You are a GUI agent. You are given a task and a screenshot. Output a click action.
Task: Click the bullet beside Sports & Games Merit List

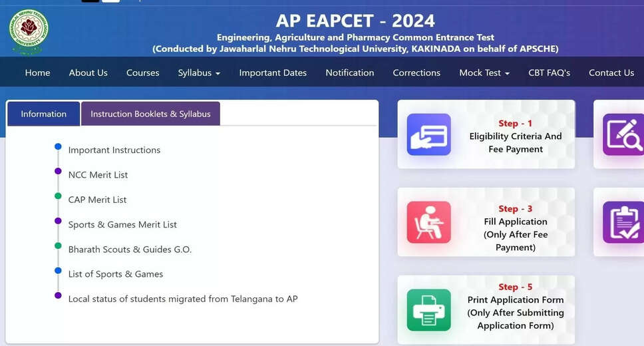(58, 221)
